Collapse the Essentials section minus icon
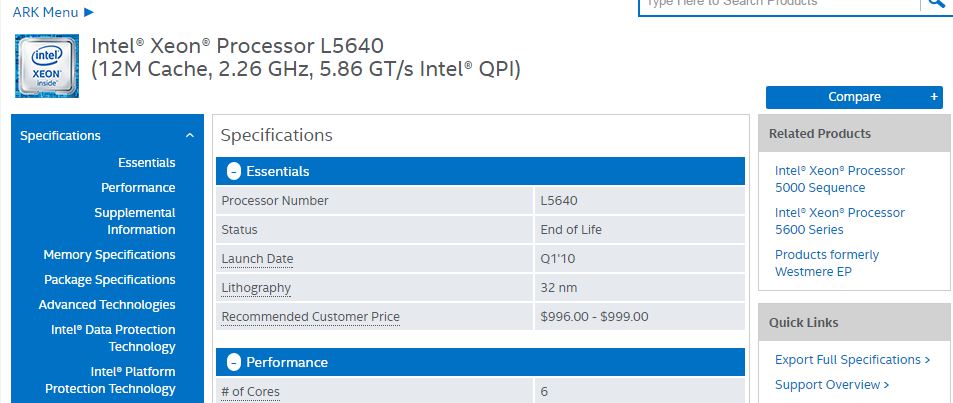 coord(234,171)
